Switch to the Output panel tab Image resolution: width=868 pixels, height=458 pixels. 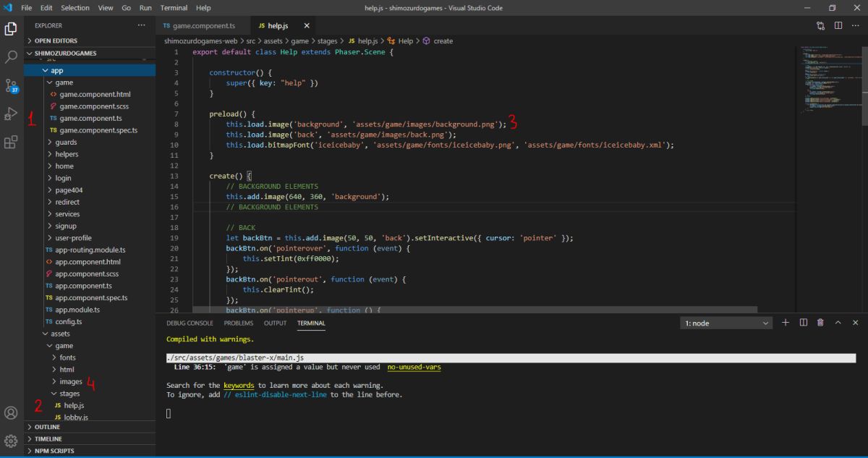tap(275, 323)
